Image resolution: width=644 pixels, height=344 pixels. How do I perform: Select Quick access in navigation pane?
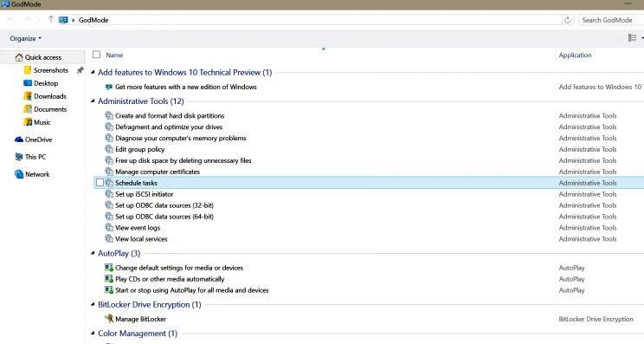[x=43, y=57]
